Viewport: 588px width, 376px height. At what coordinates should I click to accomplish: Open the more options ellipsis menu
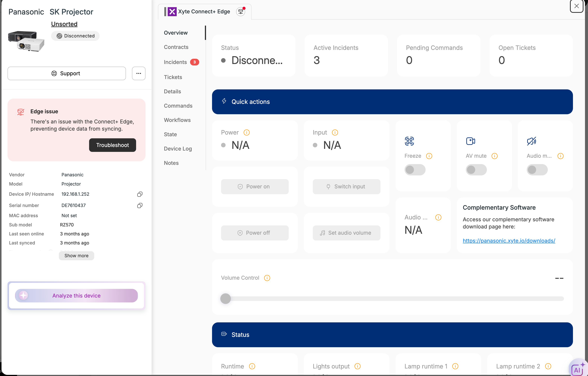click(139, 73)
